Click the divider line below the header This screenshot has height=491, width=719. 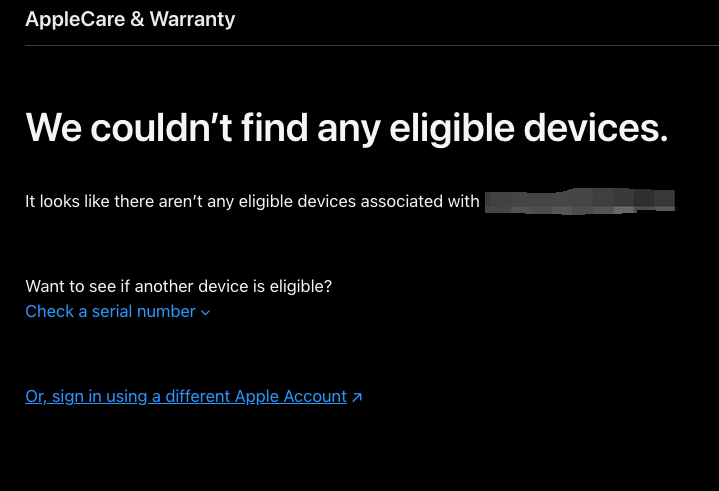click(x=359, y=45)
